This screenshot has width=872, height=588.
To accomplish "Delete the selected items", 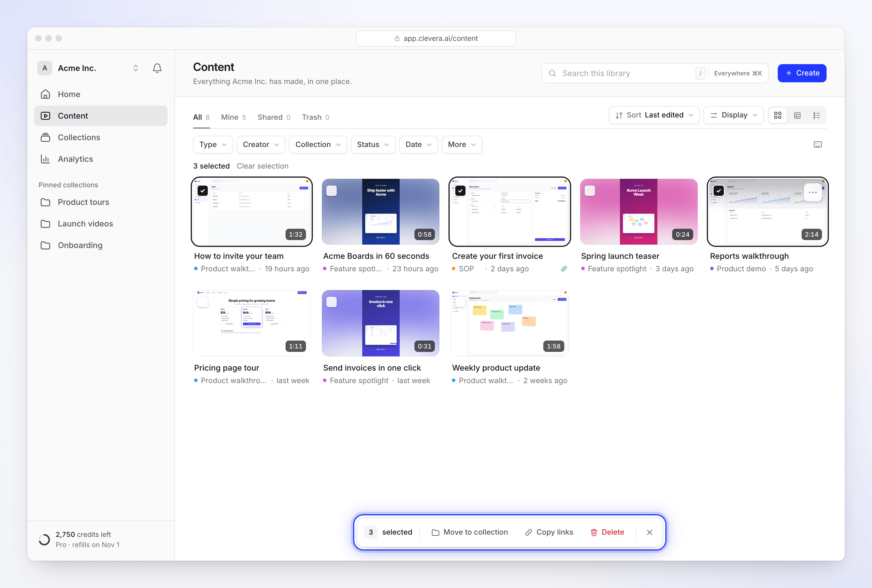I will click(x=607, y=532).
